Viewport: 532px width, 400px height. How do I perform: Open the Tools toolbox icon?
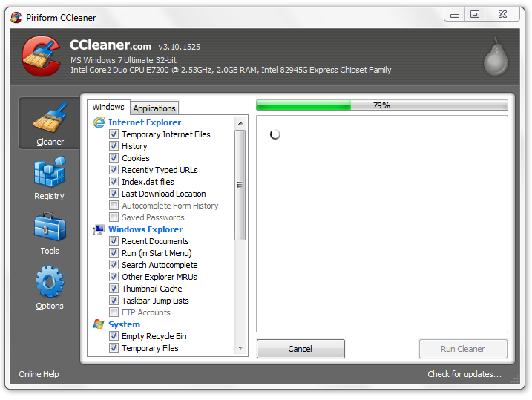(x=50, y=226)
